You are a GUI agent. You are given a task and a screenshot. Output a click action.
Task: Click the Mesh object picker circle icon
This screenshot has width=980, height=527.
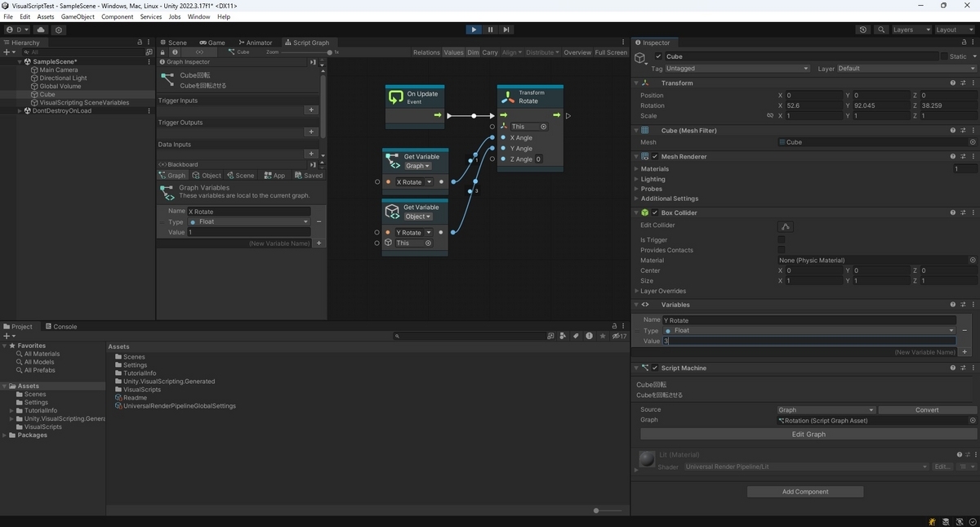pyautogui.click(x=972, y=142)
